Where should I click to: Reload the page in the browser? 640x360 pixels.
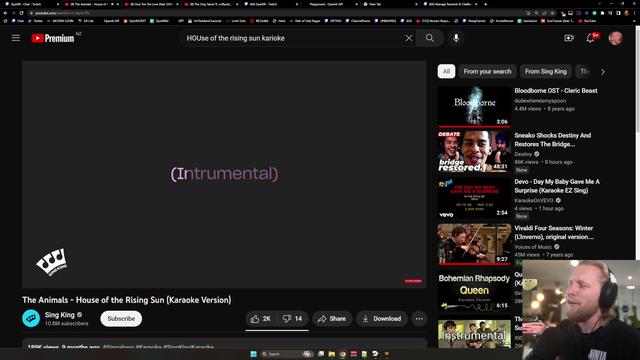coord(21,13)
